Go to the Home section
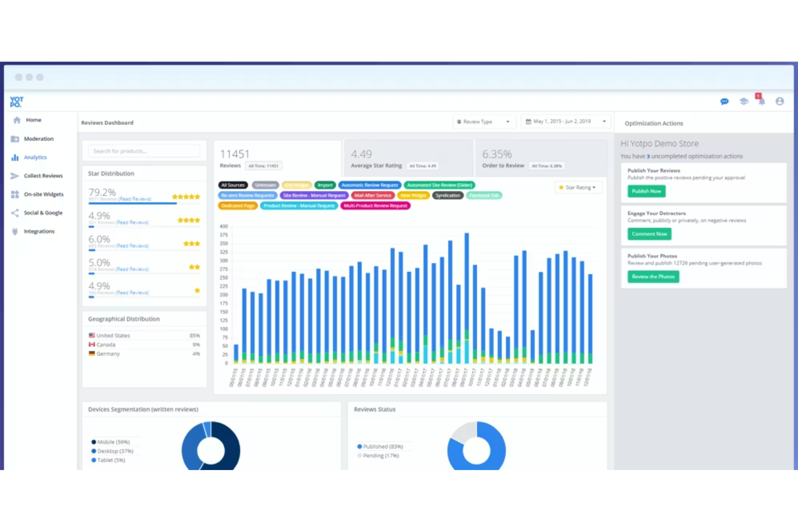Viewport: 798px width, 532px height. click(x=33, y=120)
